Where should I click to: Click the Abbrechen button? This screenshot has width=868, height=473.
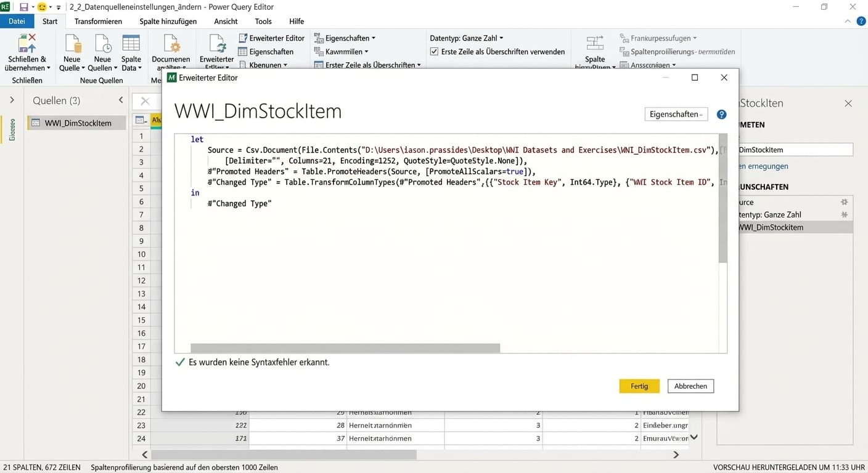pos(690,386)
